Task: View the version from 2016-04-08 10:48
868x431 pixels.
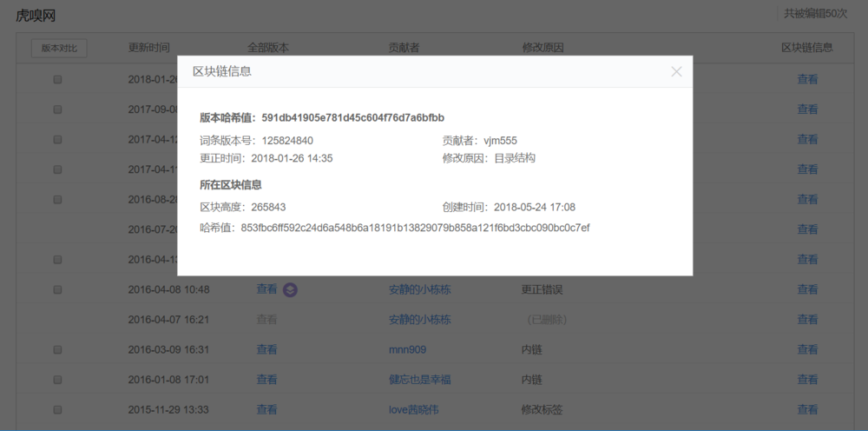Action: click(266, 289)
